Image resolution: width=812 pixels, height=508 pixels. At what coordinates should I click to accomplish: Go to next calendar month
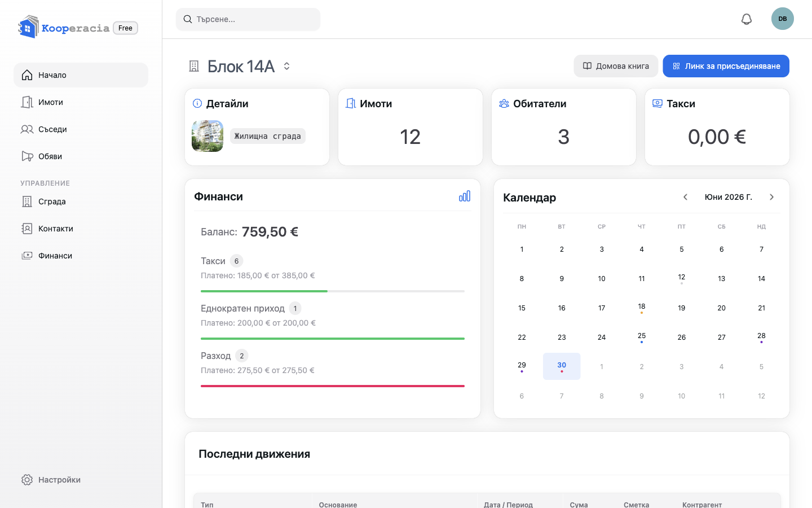(x=771, y=197)
